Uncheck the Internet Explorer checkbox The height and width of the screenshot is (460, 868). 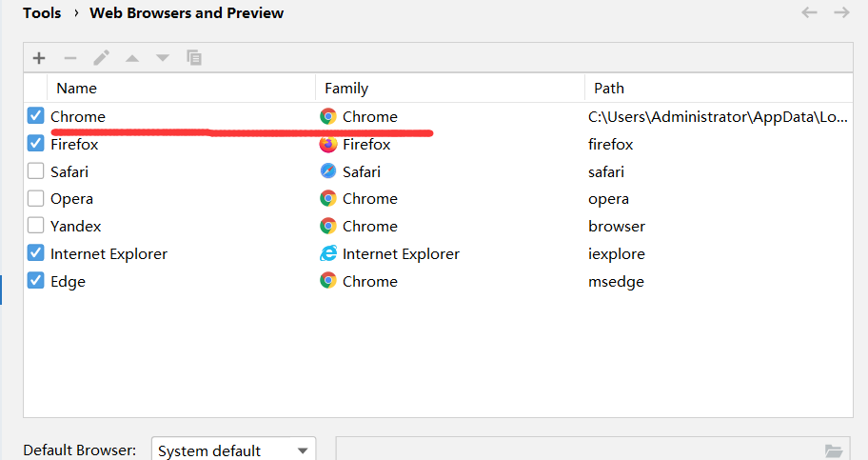pos(36,253)
